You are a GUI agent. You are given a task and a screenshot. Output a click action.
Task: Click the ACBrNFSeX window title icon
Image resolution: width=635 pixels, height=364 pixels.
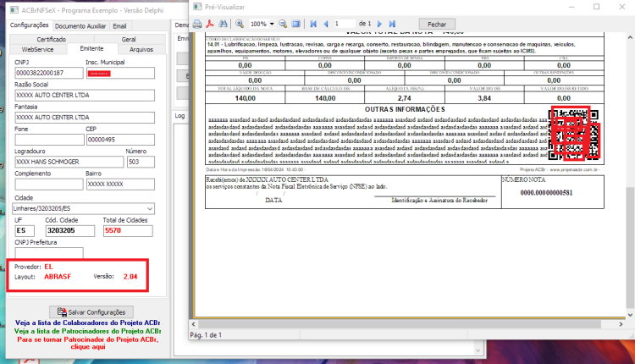click(x=14, y=9)
